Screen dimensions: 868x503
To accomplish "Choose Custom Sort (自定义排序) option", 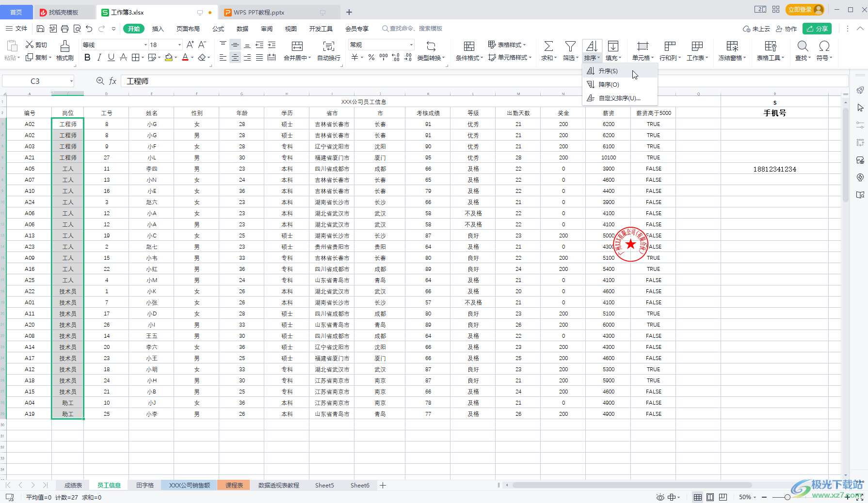I will coord(620,98).
